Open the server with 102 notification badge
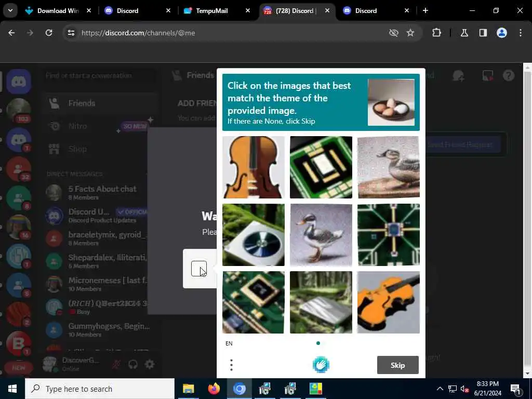 [19, 110]
